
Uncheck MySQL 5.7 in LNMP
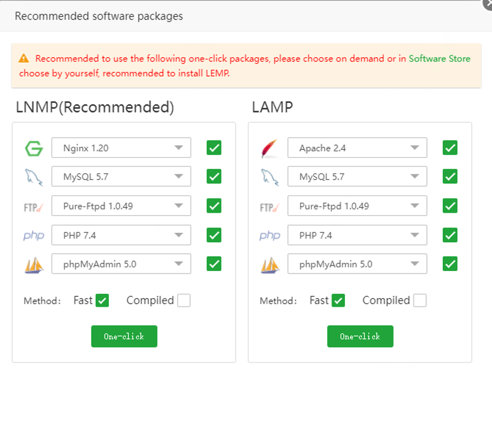click(x=214, y=176)
